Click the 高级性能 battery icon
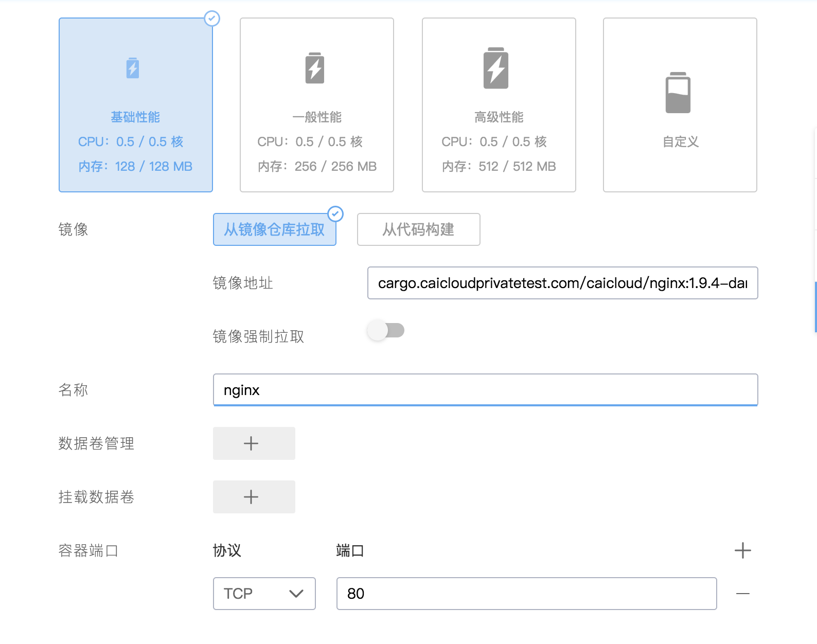Viewport: 817px width, 644px height. point(496,68)
